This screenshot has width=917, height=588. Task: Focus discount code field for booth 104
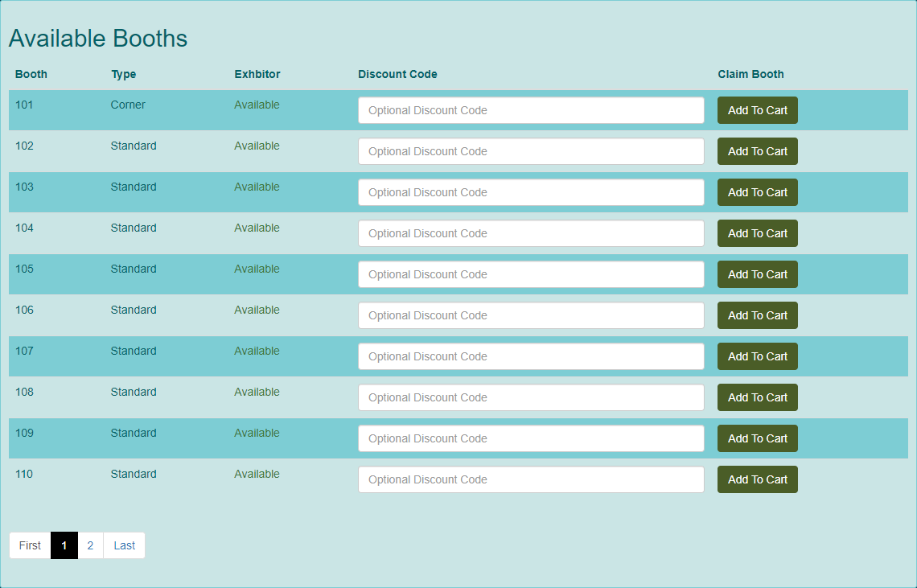tap(531, 232)
